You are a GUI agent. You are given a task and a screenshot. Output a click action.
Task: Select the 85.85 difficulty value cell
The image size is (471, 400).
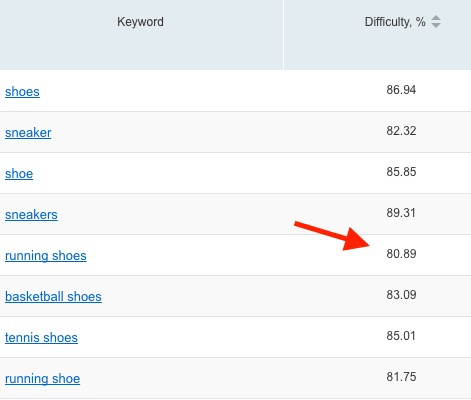click(401, 172)
